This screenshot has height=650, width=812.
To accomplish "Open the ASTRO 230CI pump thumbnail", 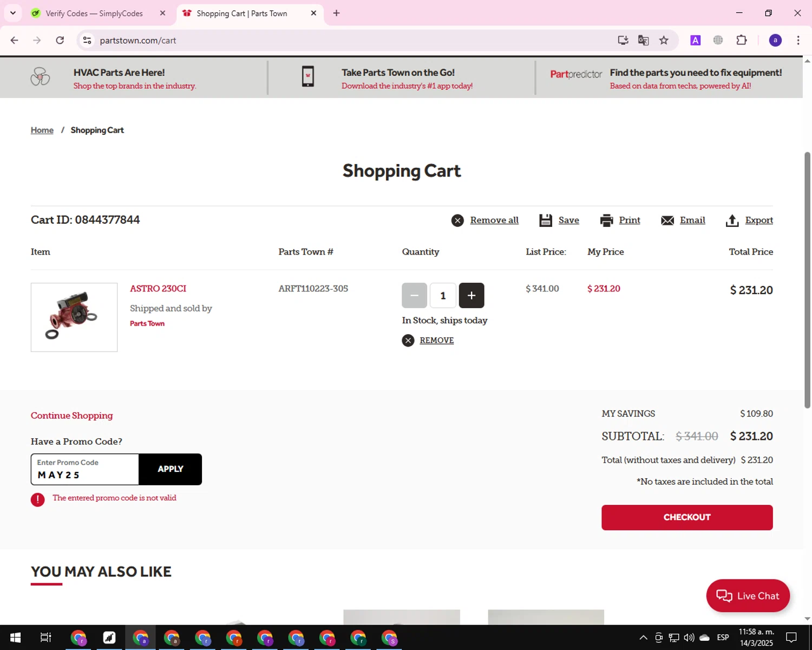I will coord(74,317).
